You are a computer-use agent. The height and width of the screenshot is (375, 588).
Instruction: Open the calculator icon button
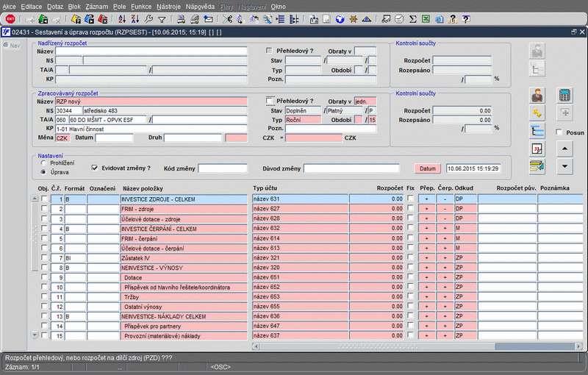pyautogui.click(x=565, y=96)
